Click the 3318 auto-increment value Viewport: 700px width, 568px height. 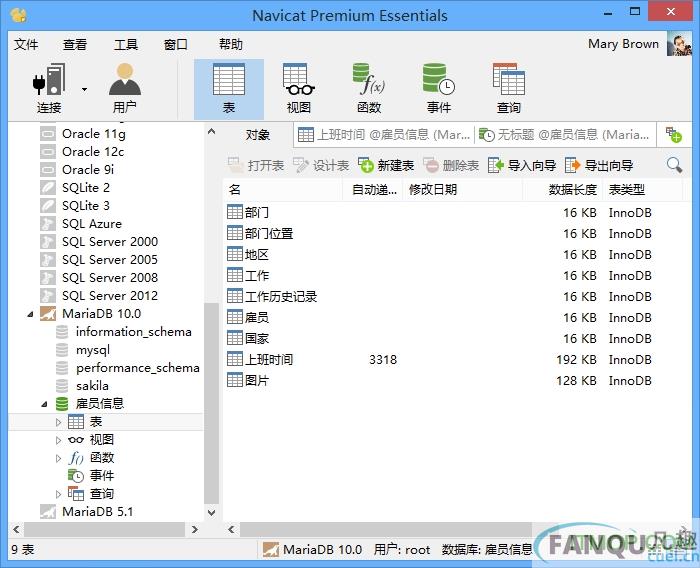(x=383, y=359)
